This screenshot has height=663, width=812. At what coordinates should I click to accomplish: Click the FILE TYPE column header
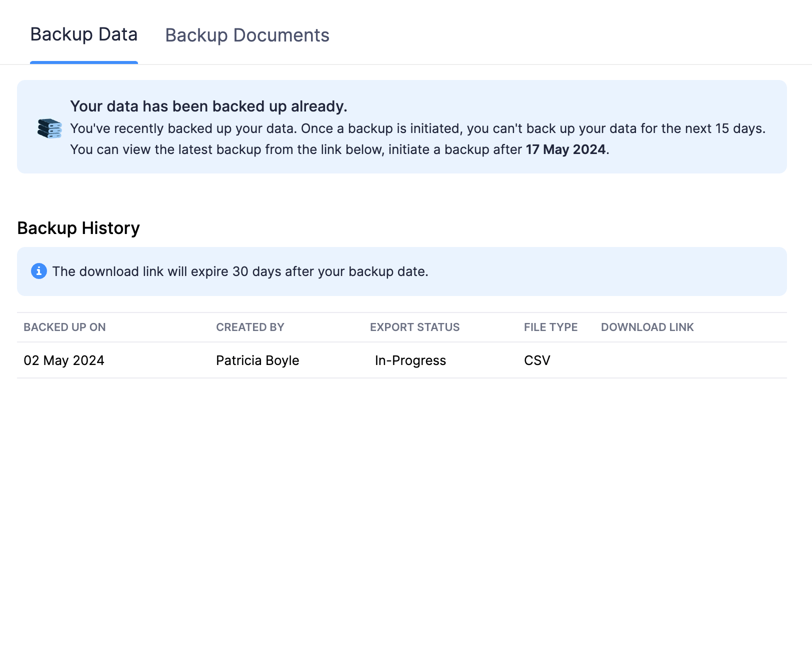coord(550,327)
